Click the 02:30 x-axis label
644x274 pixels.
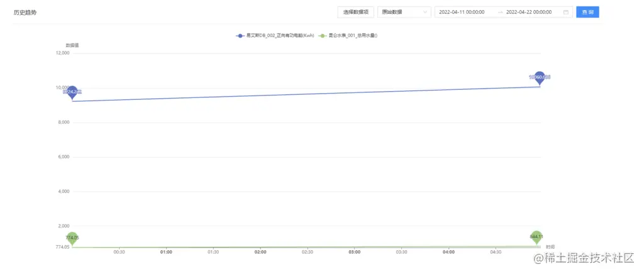point(307,252)
